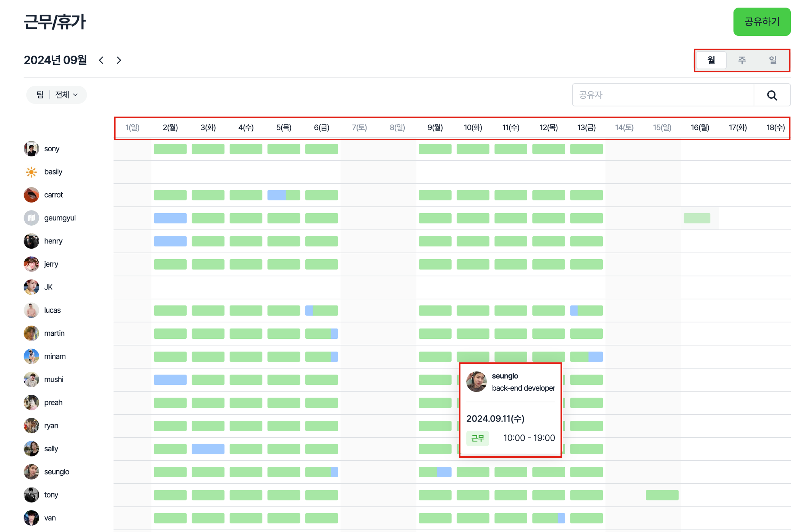Click the 공유자 search input field
This screenshot has height=532, width=796.
[663, 95]
